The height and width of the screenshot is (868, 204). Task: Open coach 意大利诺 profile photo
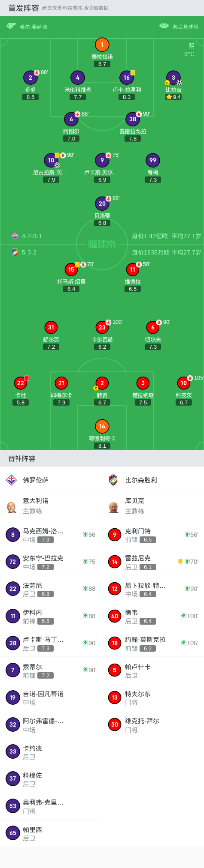pos(12,507)
